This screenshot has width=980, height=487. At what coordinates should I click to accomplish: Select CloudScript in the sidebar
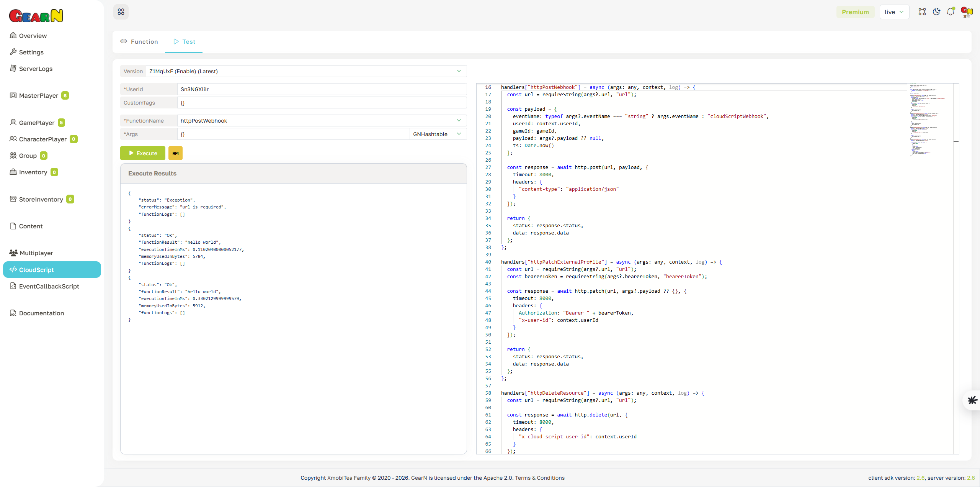tap(36, 269)
